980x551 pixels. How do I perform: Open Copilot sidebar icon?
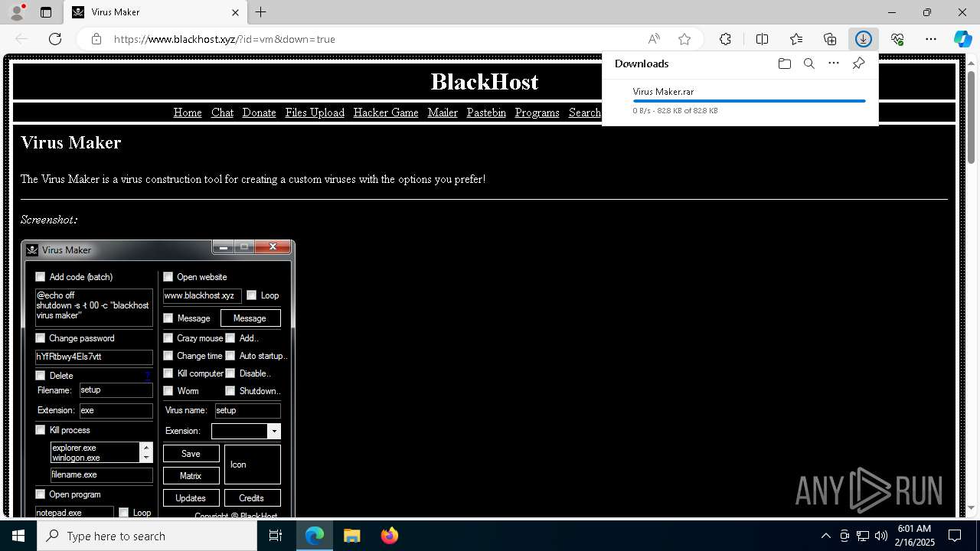point(962,39)
